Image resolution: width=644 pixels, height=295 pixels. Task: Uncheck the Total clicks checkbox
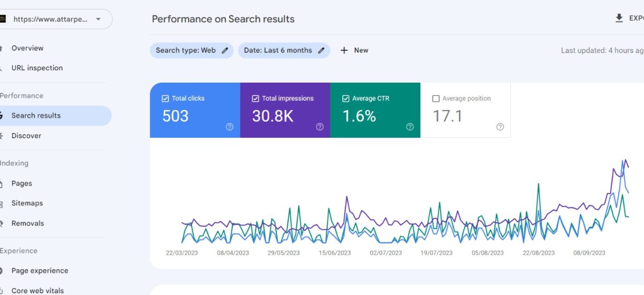coord(165,99)
